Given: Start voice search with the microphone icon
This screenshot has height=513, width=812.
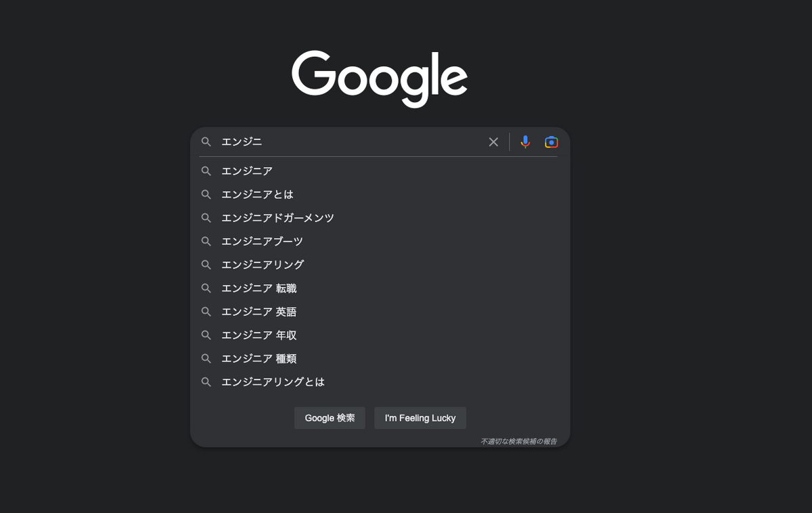Looking at the screenshot, I should 525,142.
